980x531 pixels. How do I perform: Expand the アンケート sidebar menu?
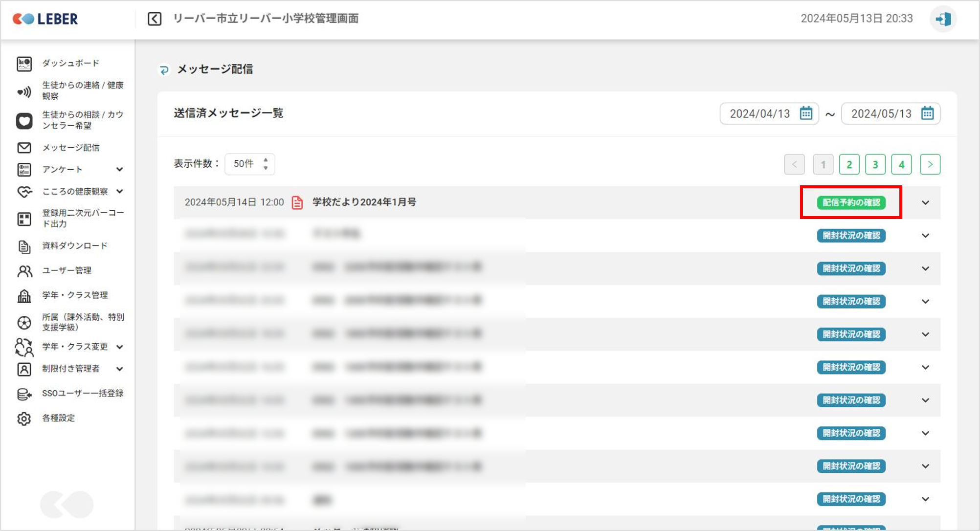[119, 170]
